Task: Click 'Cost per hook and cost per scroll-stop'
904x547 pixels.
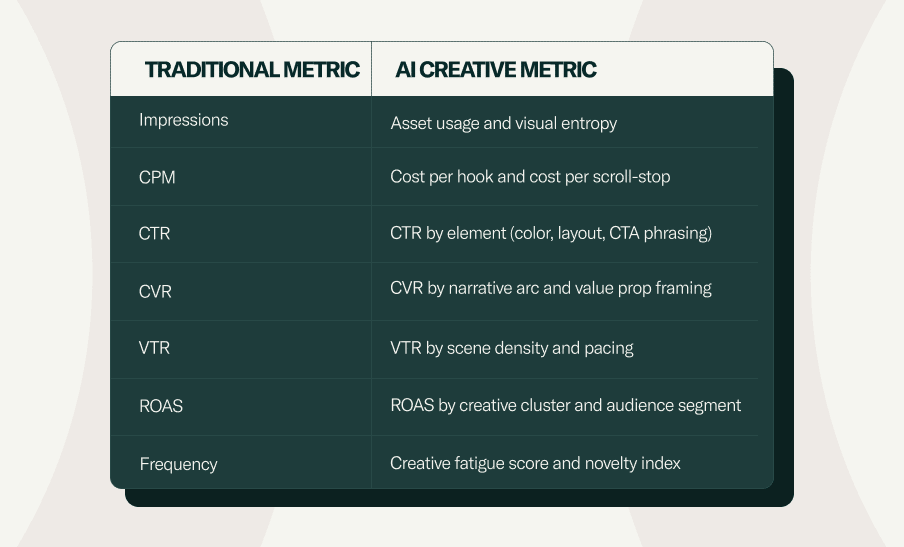Action: (x=530, y=177)
